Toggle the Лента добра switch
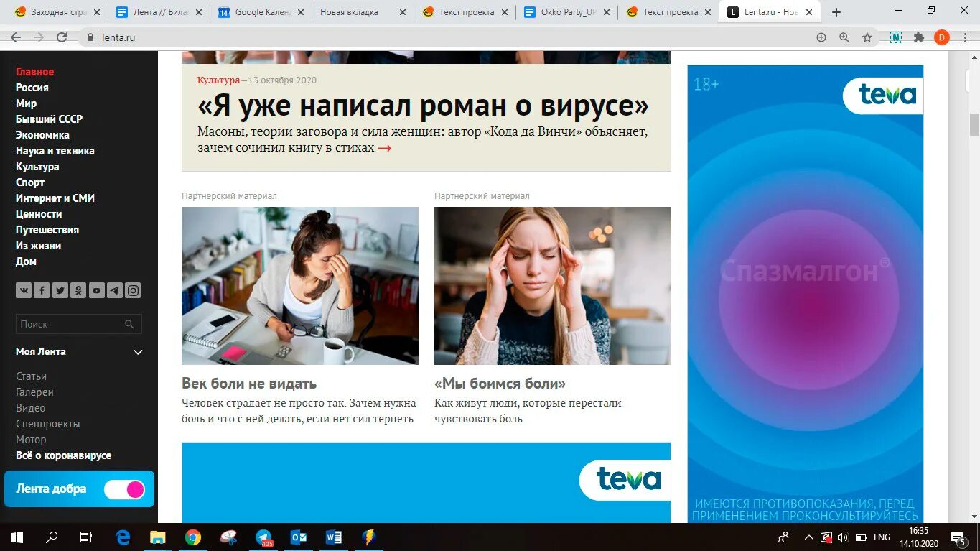The height and width of the screenshot is (551, 980). coord(124,489)
